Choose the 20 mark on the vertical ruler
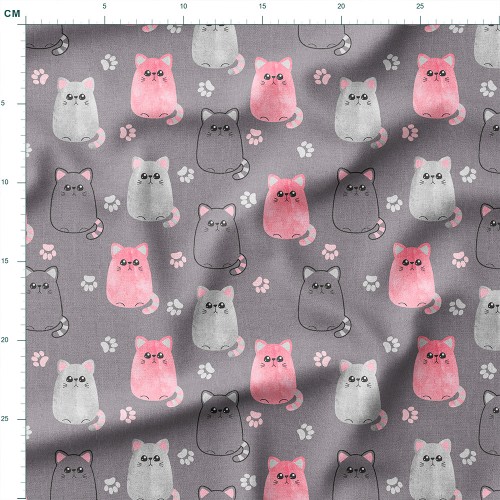 5,340
